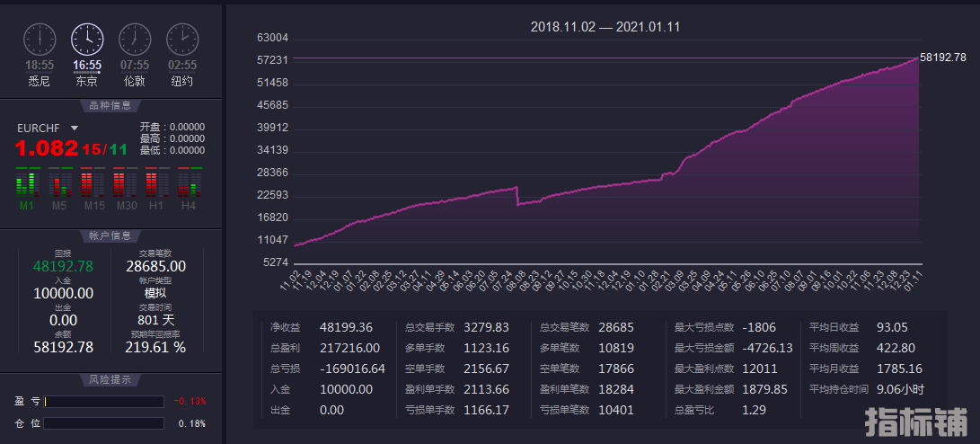Viewport: 980px width, 444px height.
Task: Click the 28685.00 trade count value
Action: click(x=156, y=266)
